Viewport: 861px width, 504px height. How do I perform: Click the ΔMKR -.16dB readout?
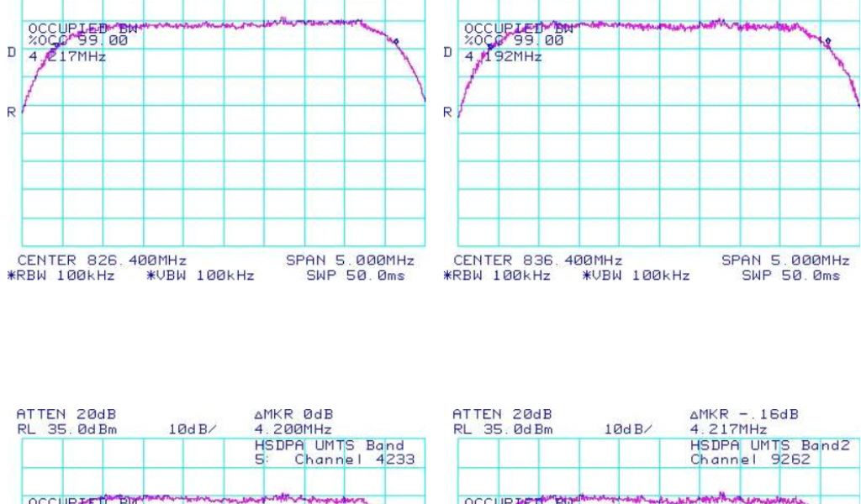(744, 414)
